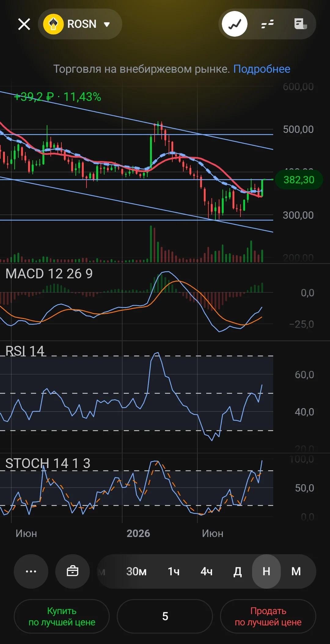Screen dimensions: 330x644
Task: Switch to the 4ч timeframe
Action: point(207,571)
